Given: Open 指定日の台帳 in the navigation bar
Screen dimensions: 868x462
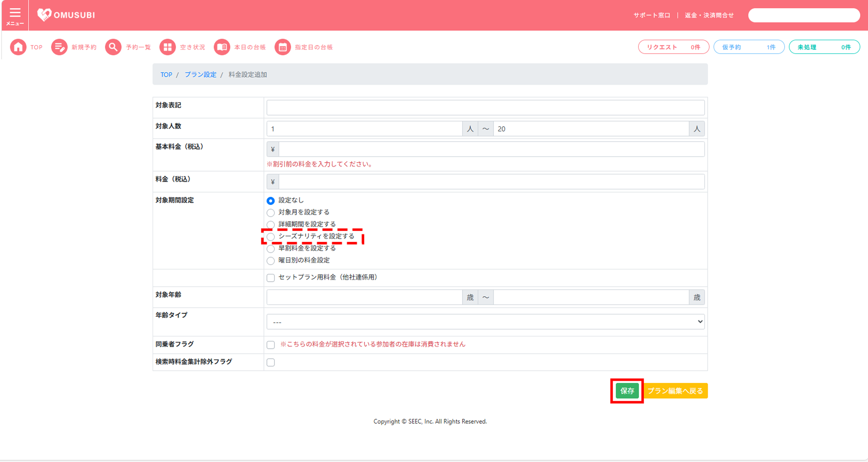Looking at the screenshot, I should click(314, 47).
